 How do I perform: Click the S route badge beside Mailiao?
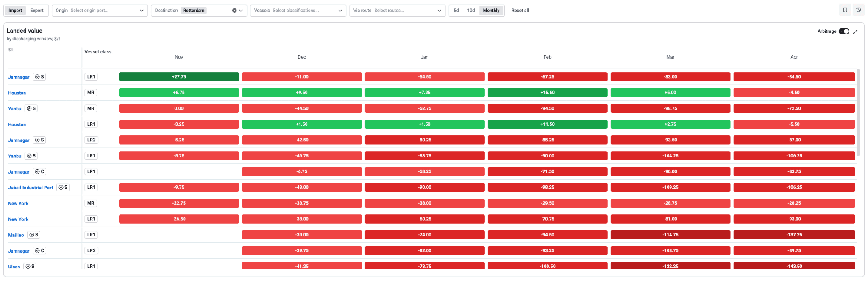[x=34, y=235]
